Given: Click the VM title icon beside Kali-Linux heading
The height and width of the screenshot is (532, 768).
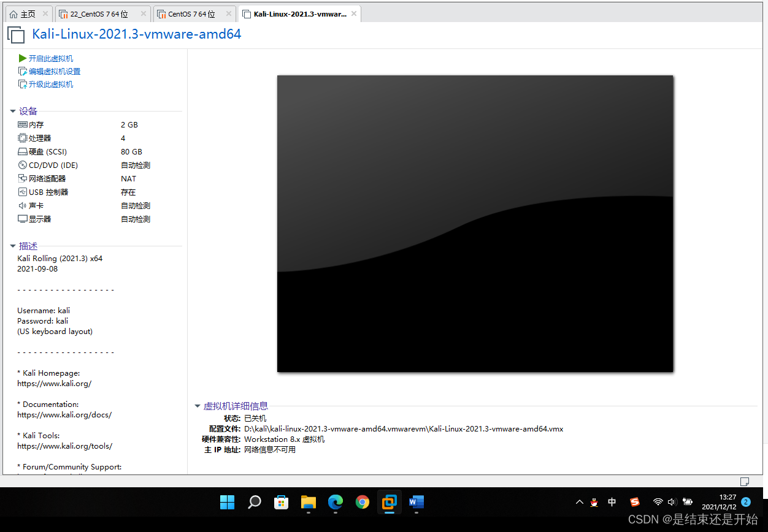Looking at the screenshot, I should point(15,34).
